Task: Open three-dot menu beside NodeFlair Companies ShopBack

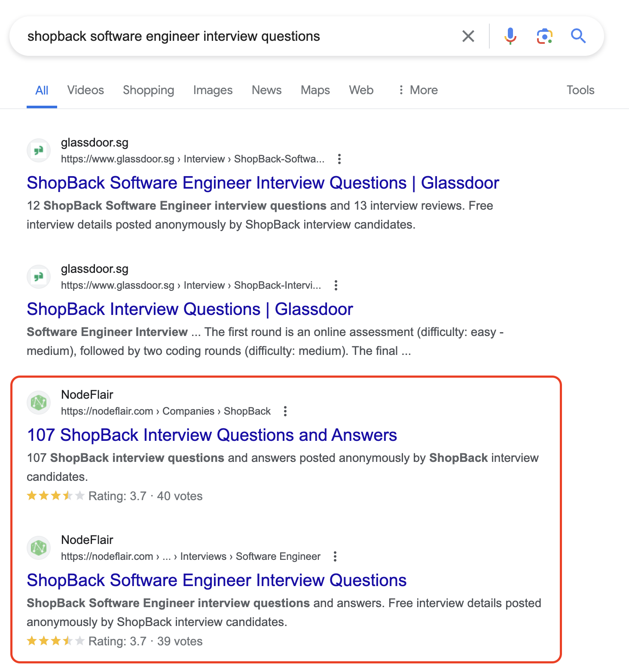Action: coord(285,411)
